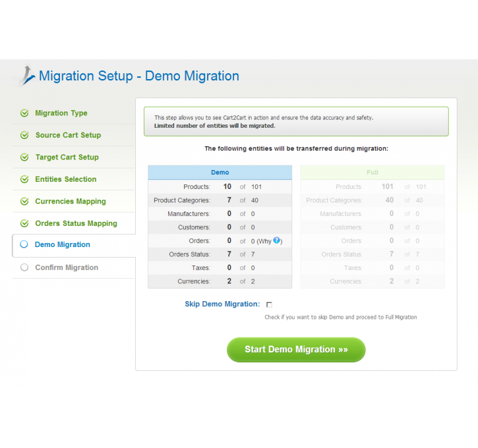Screen dimensions: 478x448
Task: Click the blue circle beside Demo Migration
Action: (24, 244)
